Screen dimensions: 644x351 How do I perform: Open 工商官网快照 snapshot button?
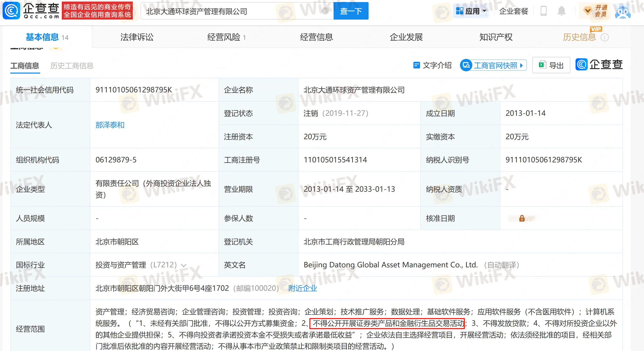coord(493,65)
